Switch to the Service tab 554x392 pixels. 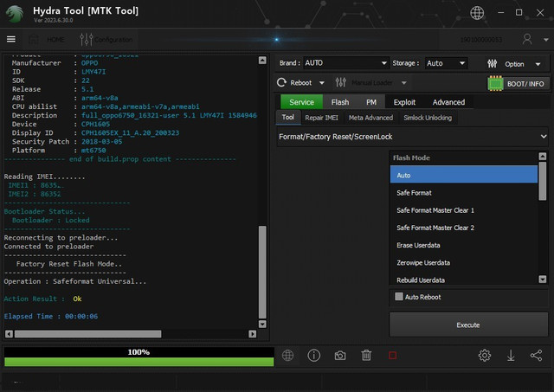tap(301, 102)
